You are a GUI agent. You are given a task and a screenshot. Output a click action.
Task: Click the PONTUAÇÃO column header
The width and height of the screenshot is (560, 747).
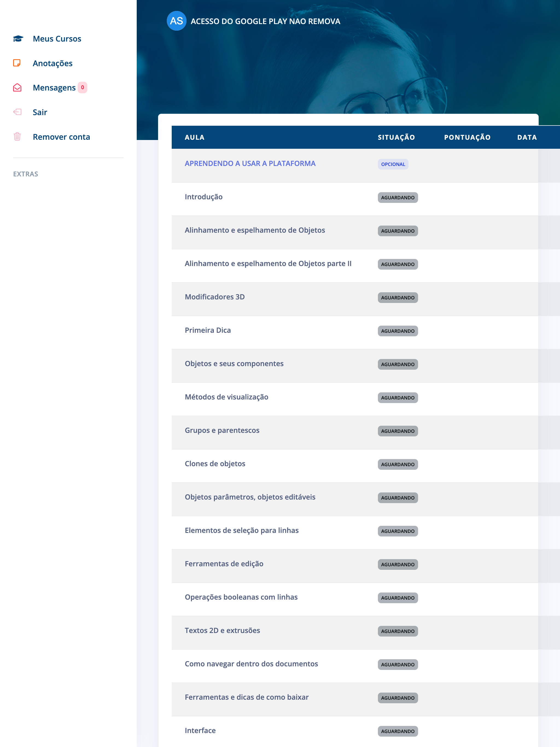coord(467,138)
